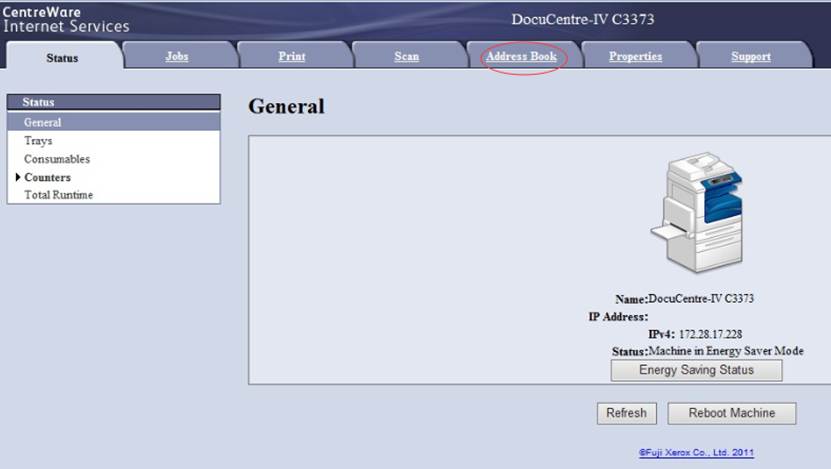831x469 pixels.
Task: Click the DocuCentre printer image
Action: point(697,212)
